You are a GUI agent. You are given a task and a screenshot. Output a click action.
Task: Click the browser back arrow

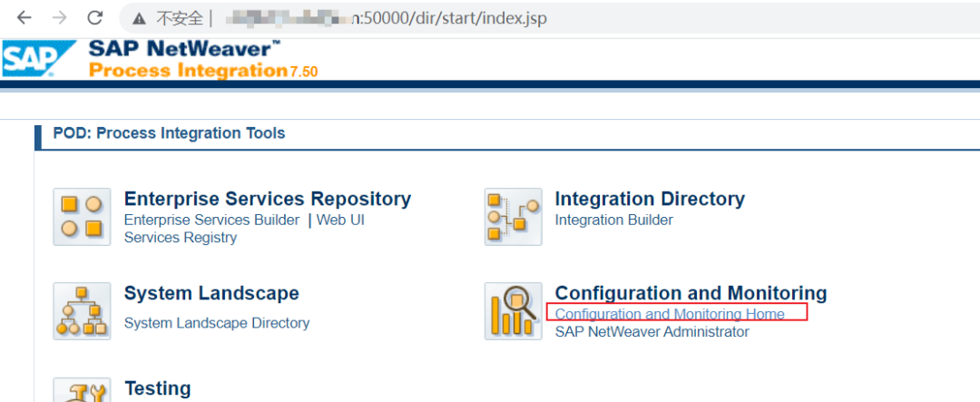pos(24,18)
